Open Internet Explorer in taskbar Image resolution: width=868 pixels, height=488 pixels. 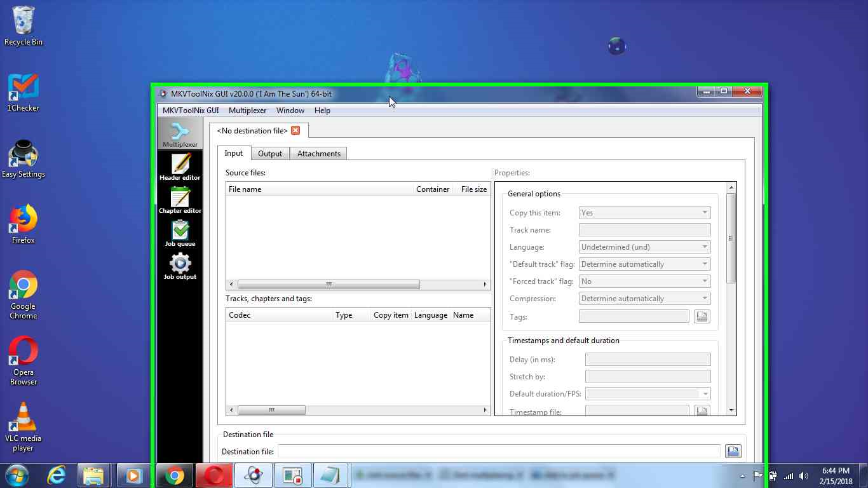click(57, 475)
